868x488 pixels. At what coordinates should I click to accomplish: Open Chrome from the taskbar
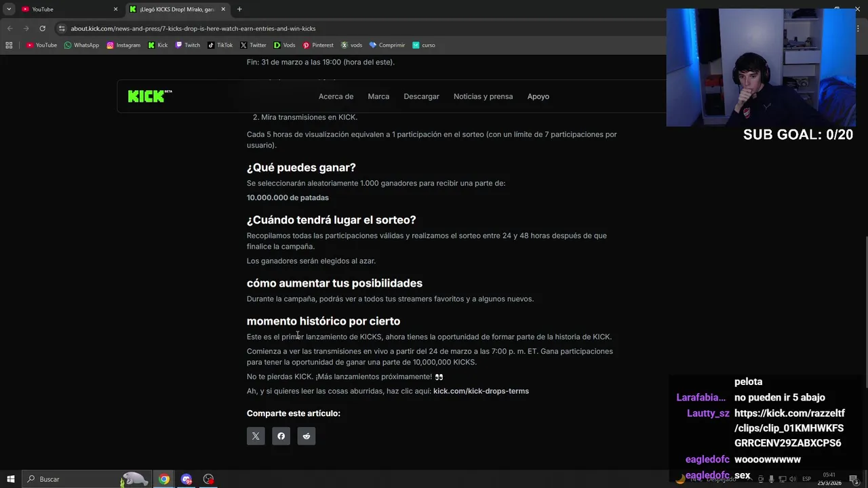click(x=164, y=479)
